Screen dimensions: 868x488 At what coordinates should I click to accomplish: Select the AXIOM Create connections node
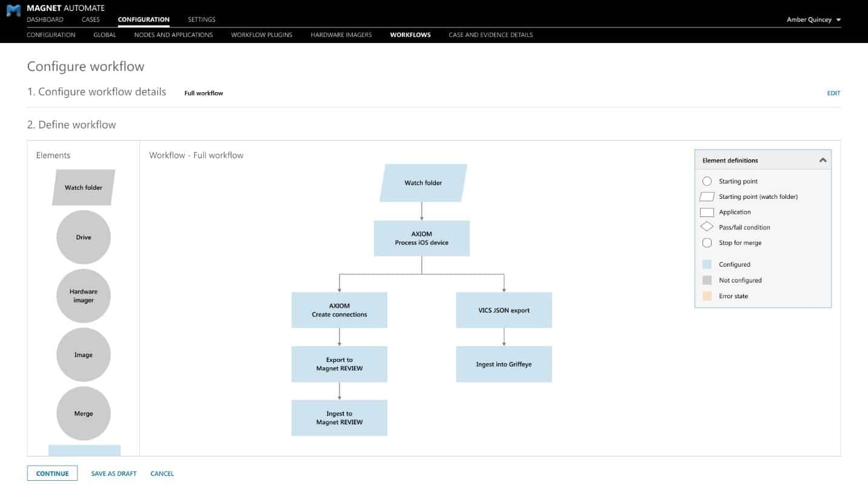[339, 310]
